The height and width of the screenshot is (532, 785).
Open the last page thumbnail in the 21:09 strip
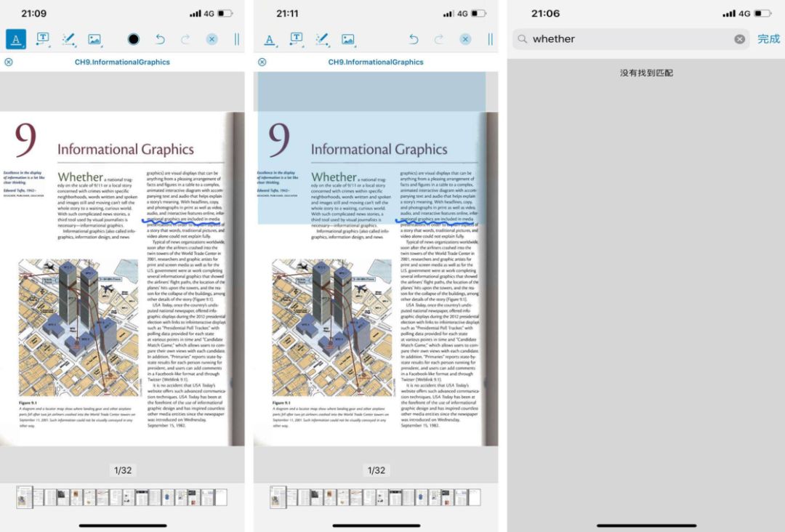tap(220, 497)
